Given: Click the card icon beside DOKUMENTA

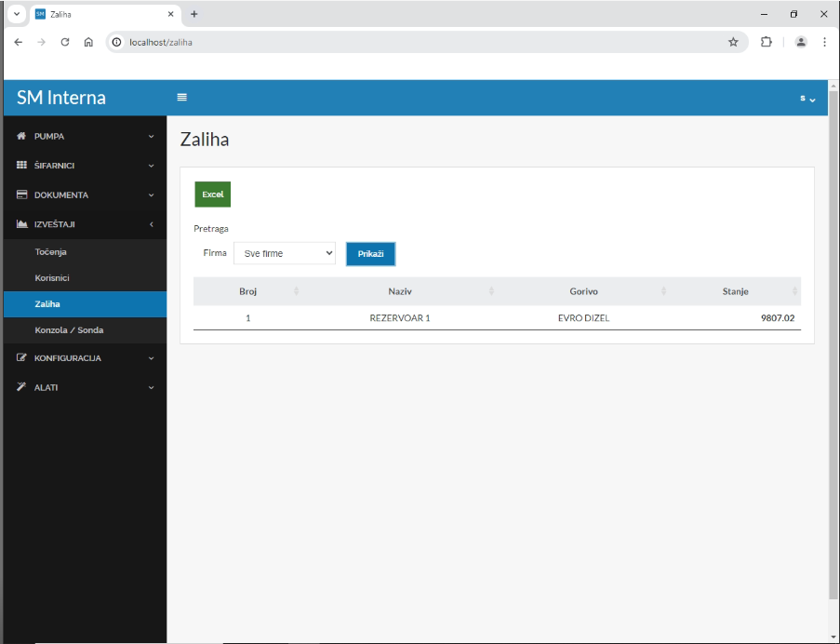Looking at the screenshot, I should (x=22, y=195).
